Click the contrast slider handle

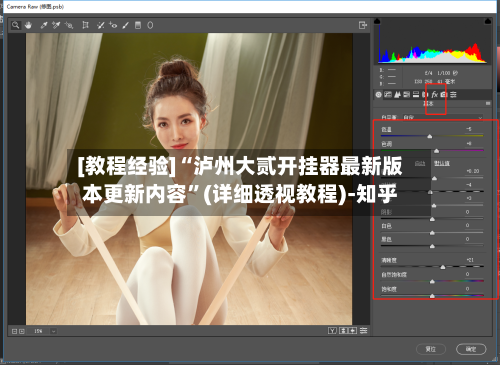click(430, 192)
